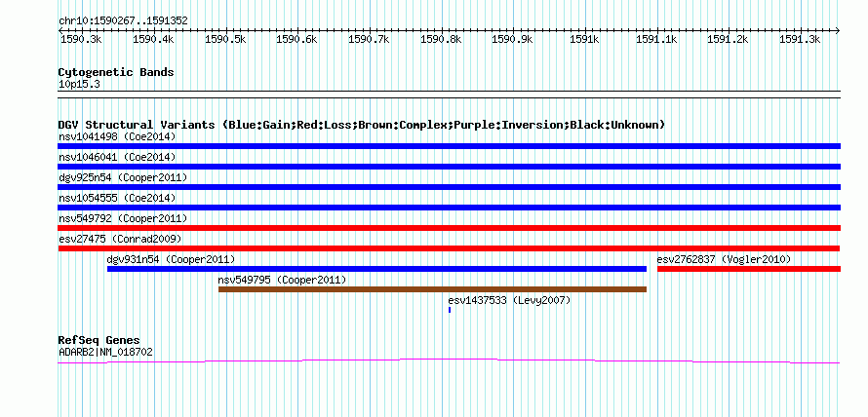Click ruler position 1590.9k
The height and width of the screenshot is (417, 868).
513,39
